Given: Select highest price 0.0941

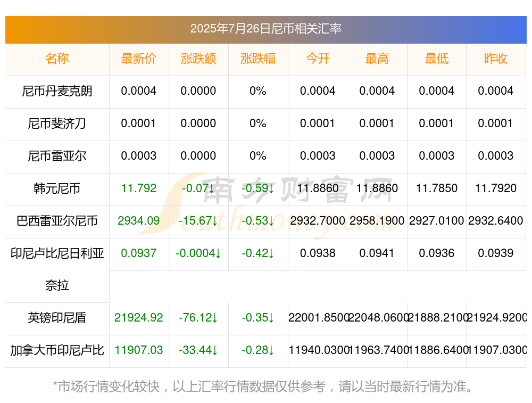Looking at the screenshot, I should click(x=377, y=253).
